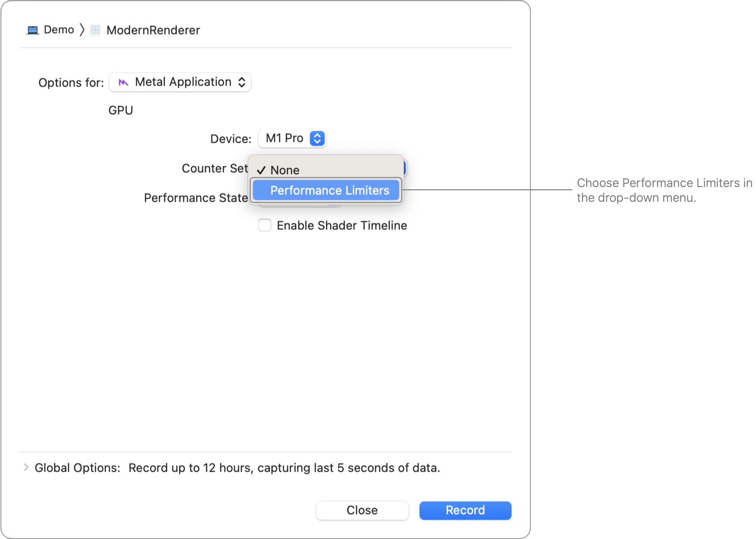Click the up-down arrows on the Device popup

pos(317,138)
